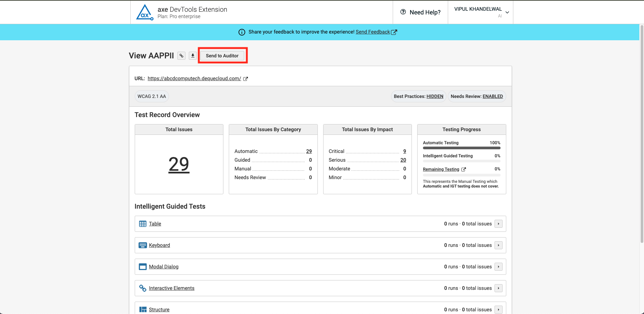
Task: Click the Interactive Elements icon
Action: (x=143, y=288)
